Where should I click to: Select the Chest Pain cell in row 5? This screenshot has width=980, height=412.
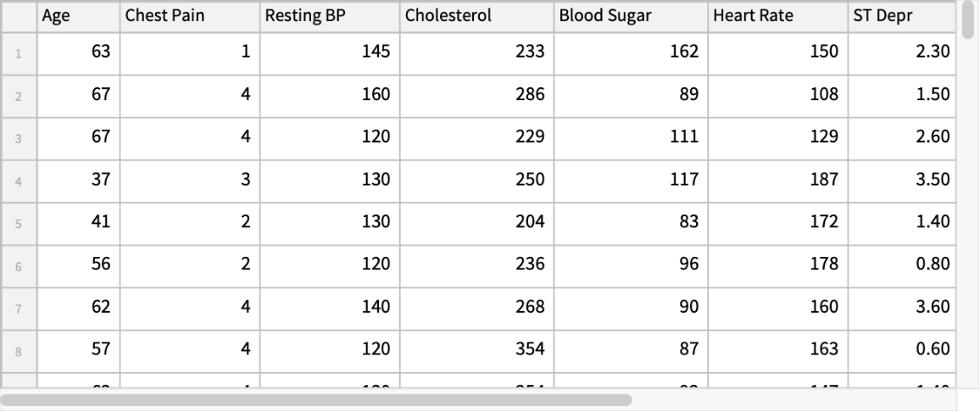coord(190,223)
